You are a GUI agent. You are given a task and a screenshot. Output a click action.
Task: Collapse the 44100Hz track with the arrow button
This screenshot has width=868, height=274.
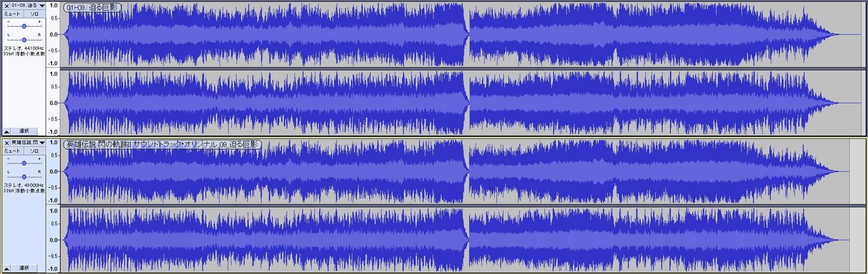7,132
